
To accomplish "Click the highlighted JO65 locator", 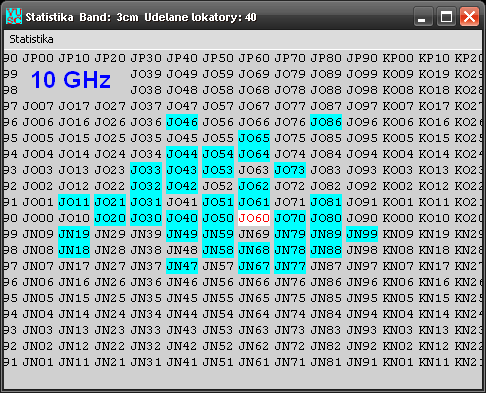I will click(x=254, y=138).
